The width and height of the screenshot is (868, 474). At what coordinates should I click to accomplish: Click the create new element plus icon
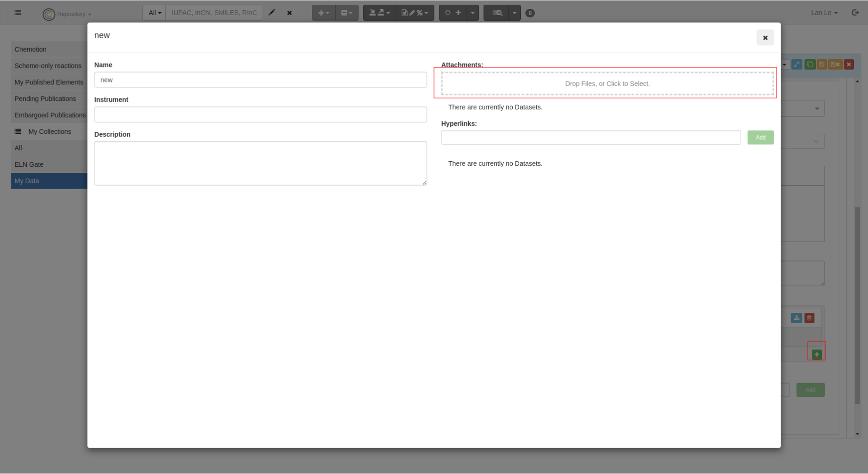[458, 13]
